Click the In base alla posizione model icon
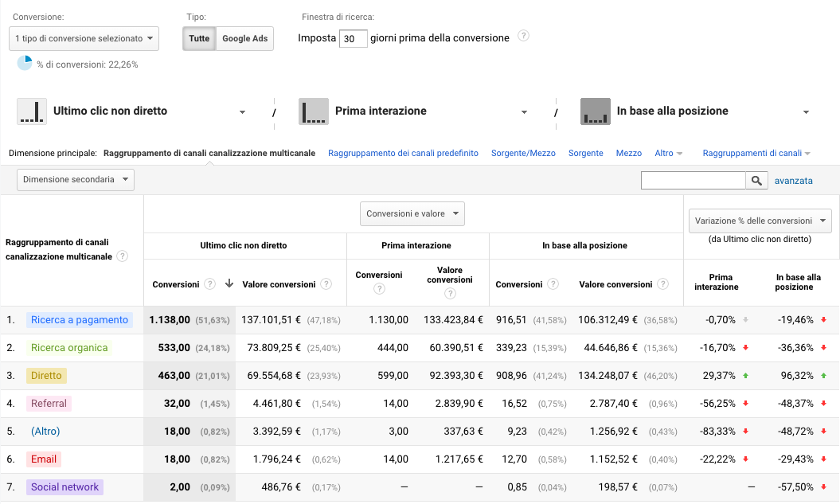Viewport: 840px width, 504px height. click(x=596, y=111)
